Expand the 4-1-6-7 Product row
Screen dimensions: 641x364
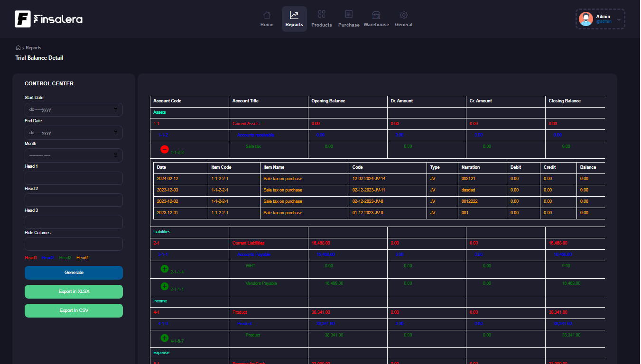165,338
